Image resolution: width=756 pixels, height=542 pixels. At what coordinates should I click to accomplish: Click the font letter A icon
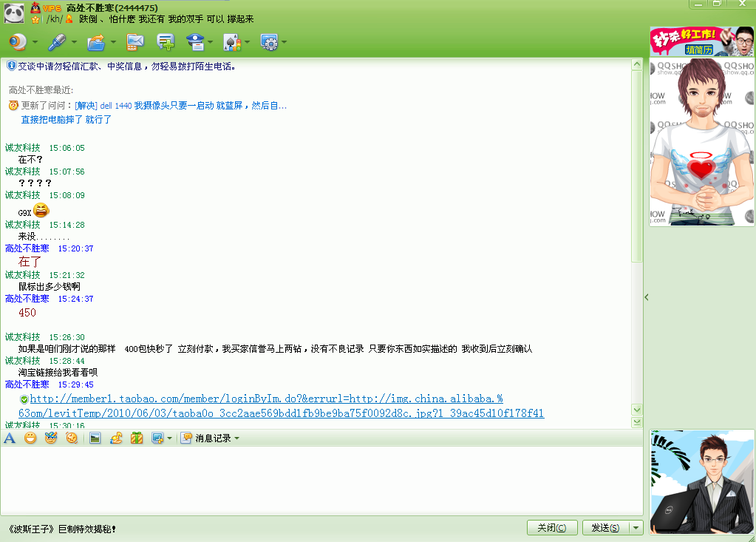pyautogui.click(x=10, y=438)
